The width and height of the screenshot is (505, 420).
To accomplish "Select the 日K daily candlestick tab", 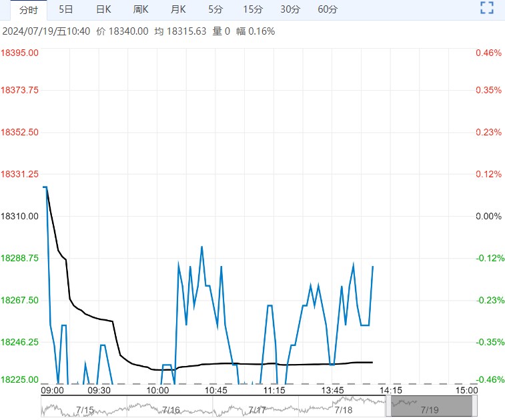I will pos(103,9).
